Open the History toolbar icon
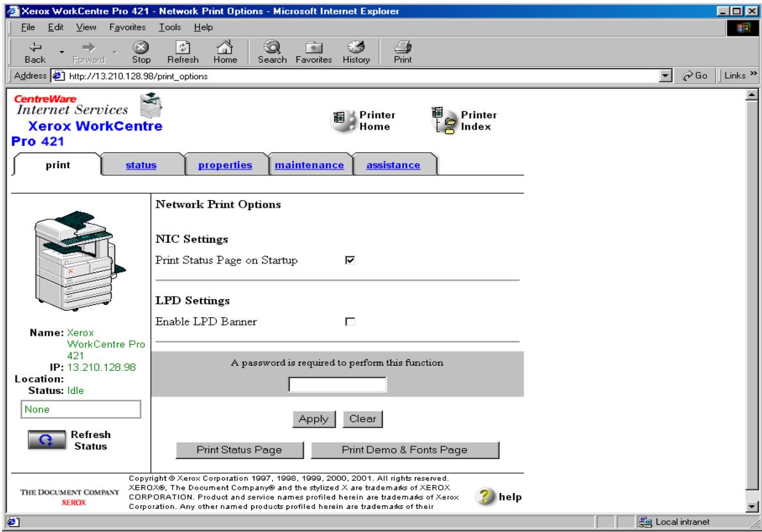 [x=355, y=52]
